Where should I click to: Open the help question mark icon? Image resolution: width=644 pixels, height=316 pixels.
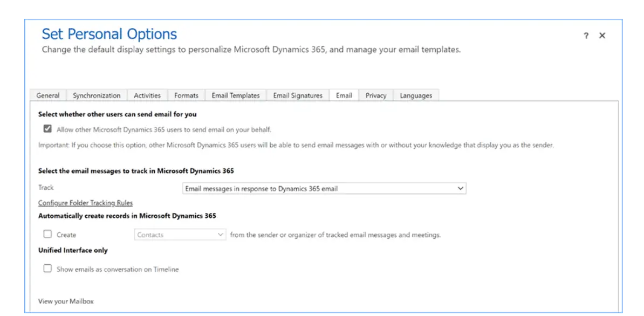coord(586,36)
